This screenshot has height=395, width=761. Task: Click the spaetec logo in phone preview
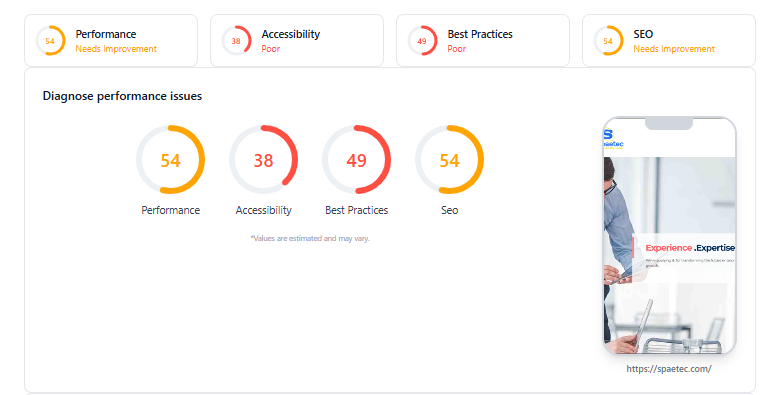(x=612, y=138)
